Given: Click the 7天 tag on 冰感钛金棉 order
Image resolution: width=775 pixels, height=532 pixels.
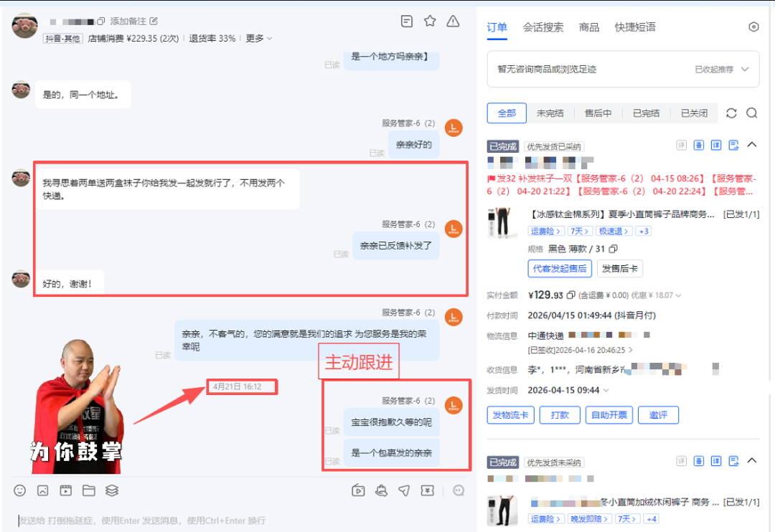Looking at the screenshot, I should (579, 231).
